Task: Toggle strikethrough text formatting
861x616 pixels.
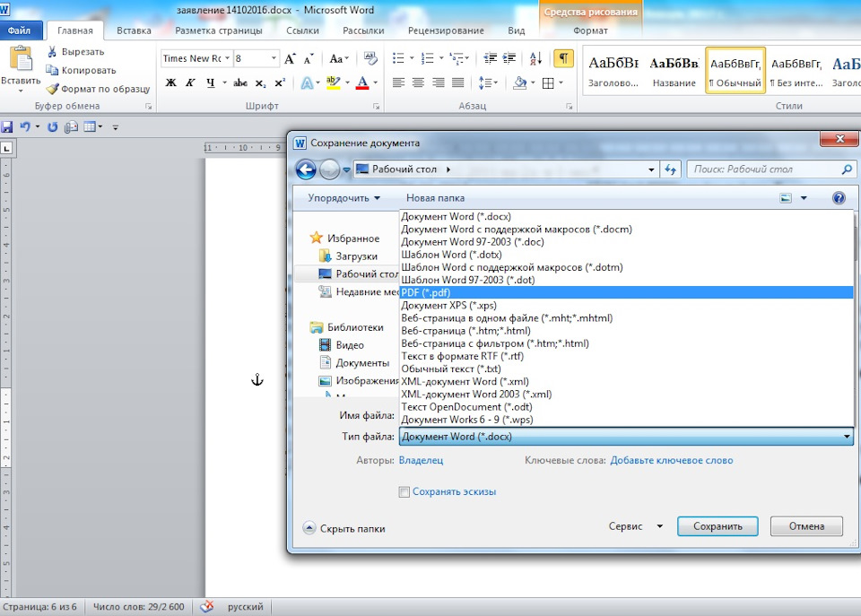Action: tap(240, 82)
